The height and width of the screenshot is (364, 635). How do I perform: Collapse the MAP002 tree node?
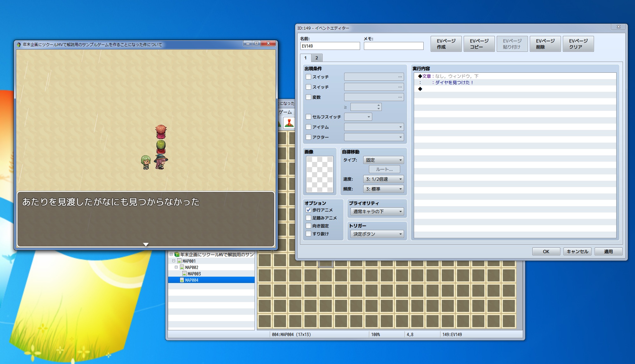coord(176,267)
